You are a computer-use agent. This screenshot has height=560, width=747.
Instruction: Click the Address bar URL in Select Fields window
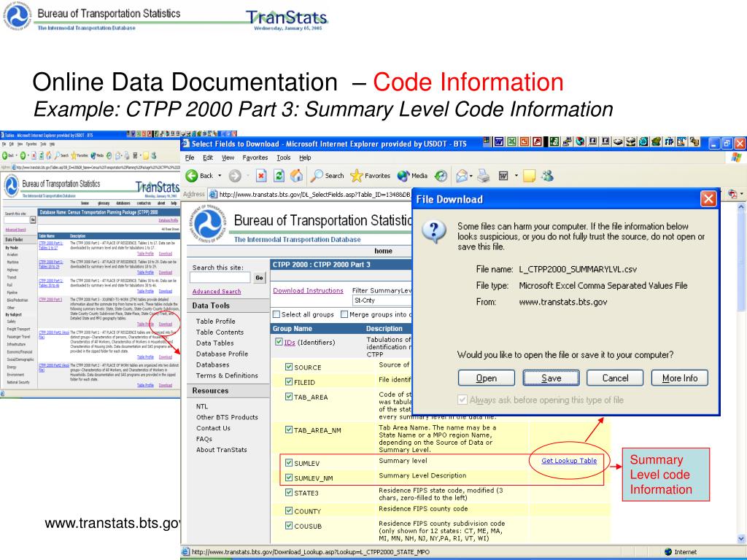[315, 194]
